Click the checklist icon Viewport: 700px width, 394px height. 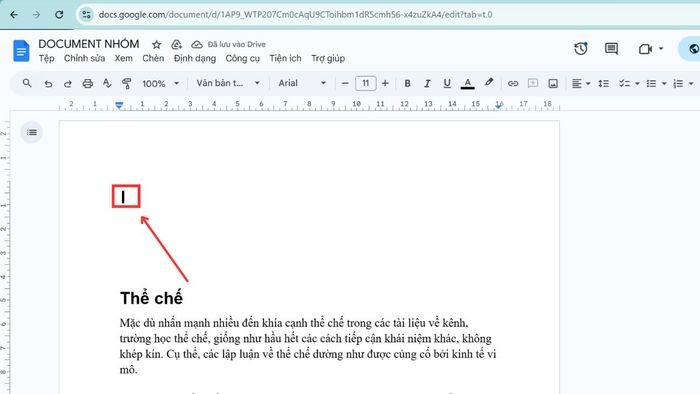[624, 83]
